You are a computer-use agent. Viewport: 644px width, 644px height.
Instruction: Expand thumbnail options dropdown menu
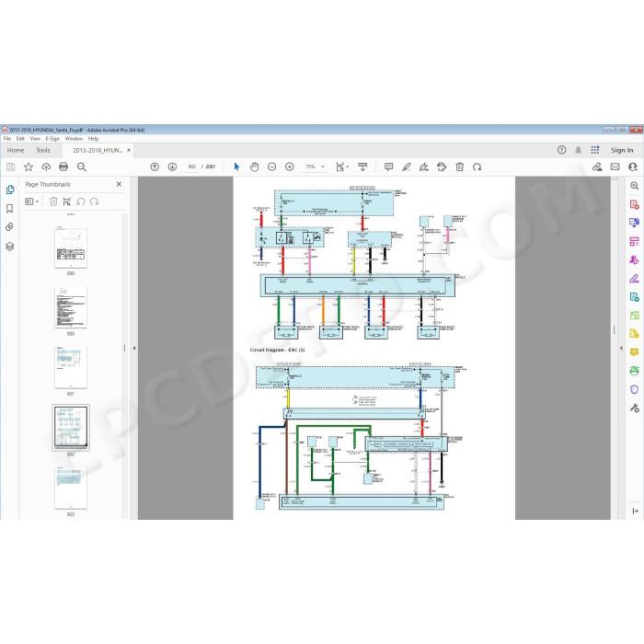tap(31, 201)
